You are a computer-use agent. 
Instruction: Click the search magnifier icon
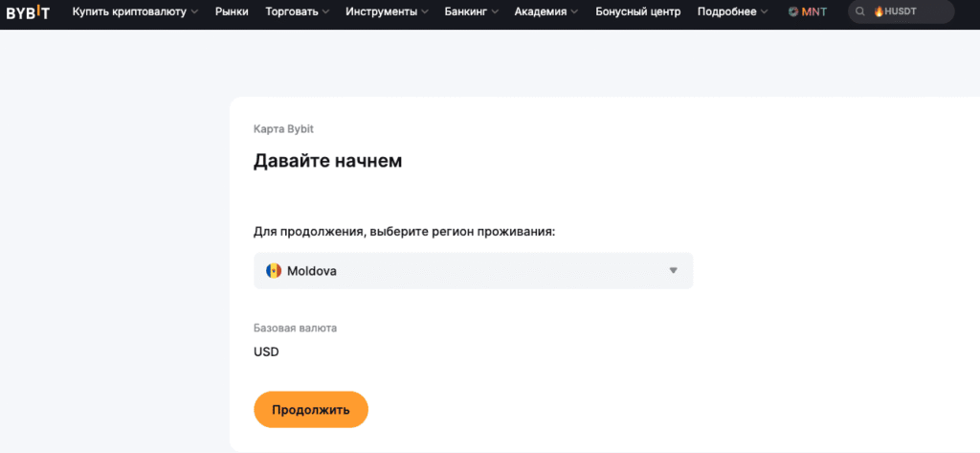pos(860,11)
